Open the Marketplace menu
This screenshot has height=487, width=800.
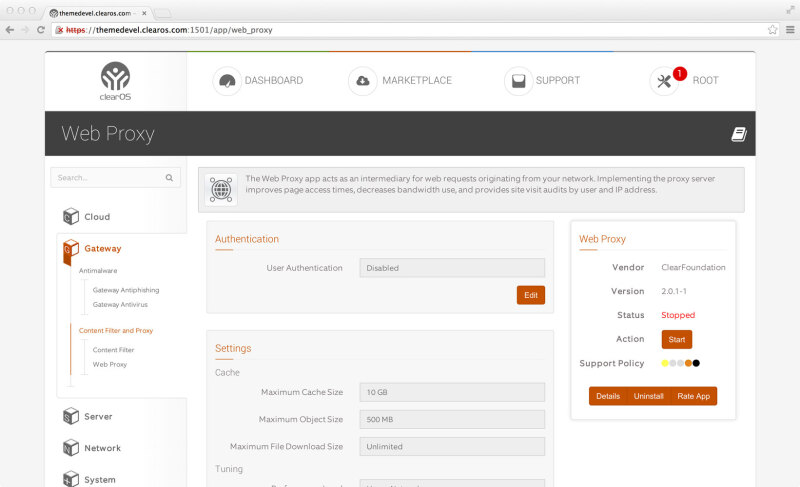[x=417, y=81]
